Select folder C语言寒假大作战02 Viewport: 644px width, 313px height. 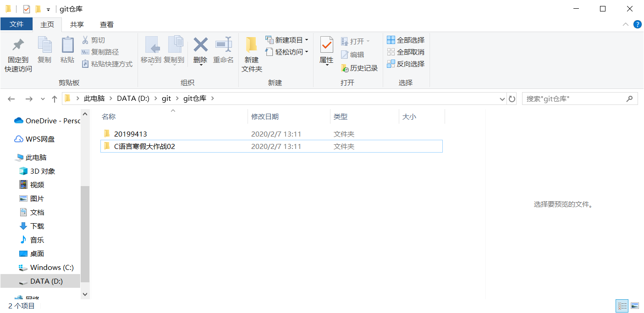(x=271, y=147)
